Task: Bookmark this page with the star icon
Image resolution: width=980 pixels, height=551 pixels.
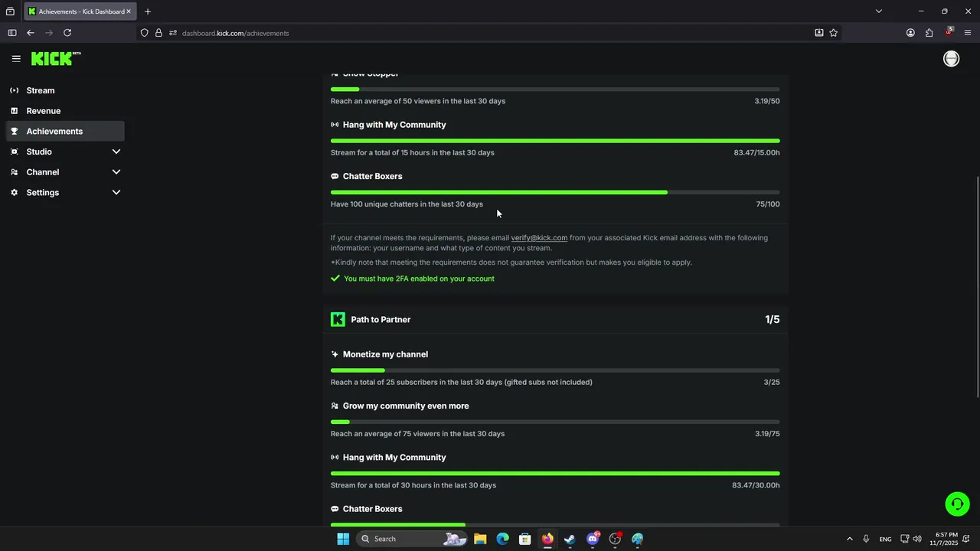Action: pyautogui.click(x=833, y=33)
